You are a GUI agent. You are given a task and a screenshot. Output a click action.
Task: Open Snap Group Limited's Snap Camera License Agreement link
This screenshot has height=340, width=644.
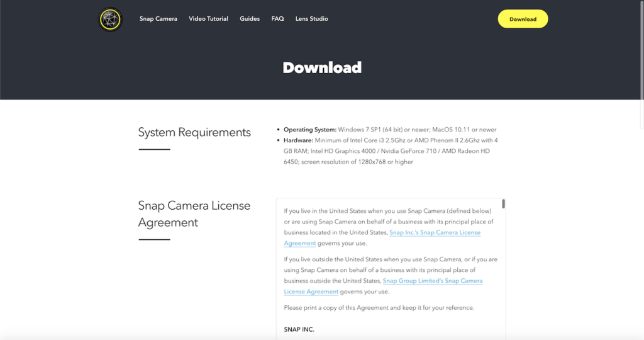click(433, 281)
